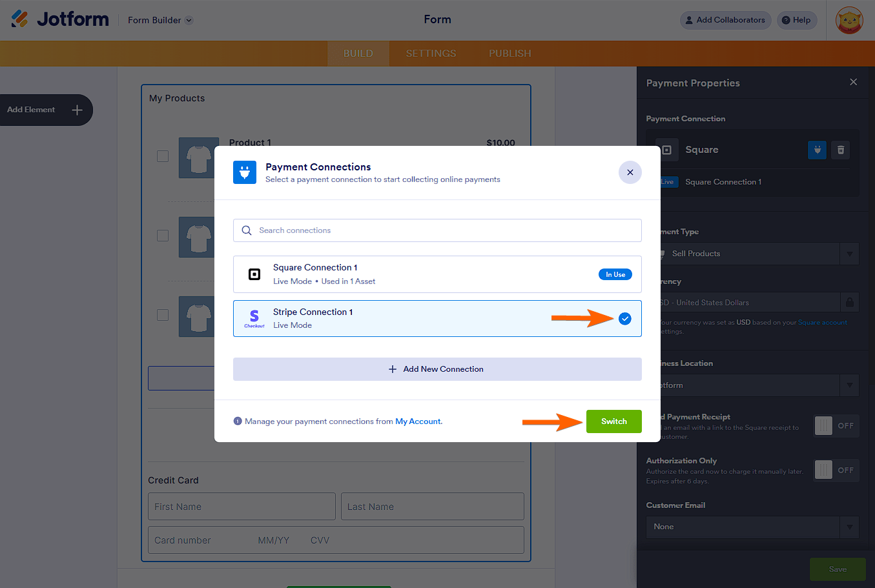
Task: Open the Form Builder dropdown
Action: (160, 20)
